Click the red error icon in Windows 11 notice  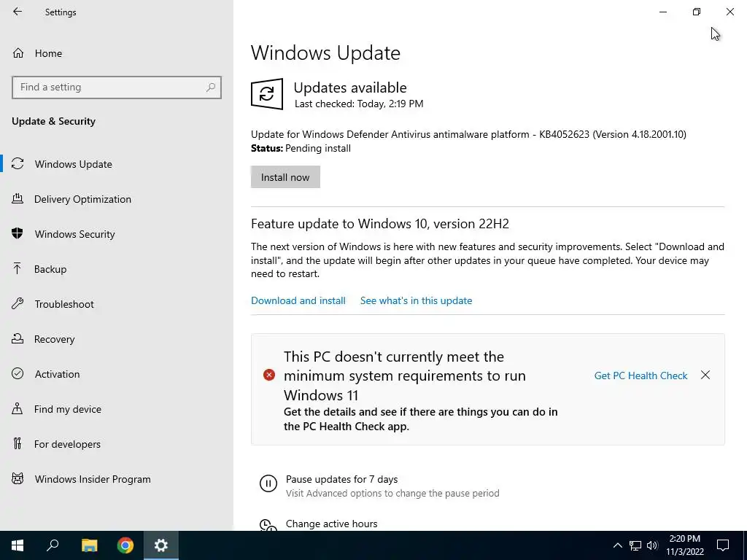point(269,376)
